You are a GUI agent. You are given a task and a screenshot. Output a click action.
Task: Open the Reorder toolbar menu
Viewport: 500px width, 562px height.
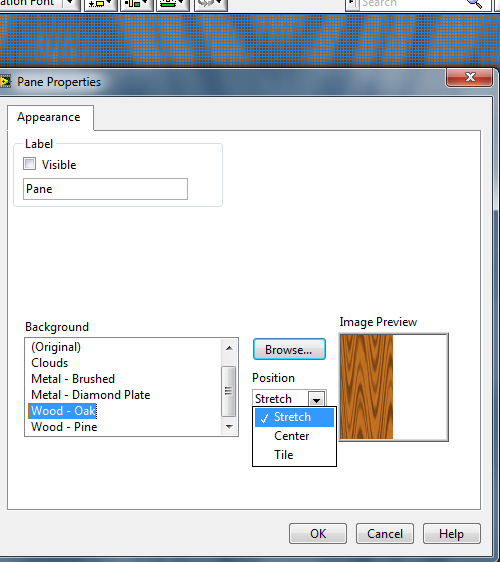(x=211, y=4)
